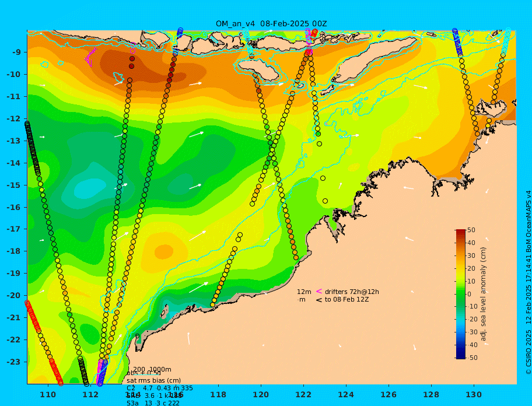Click the black arrow symbol beside 'to 08 Feb 12Z'
This screenshot has width=532, height=406.
click(x=319, y=300)
